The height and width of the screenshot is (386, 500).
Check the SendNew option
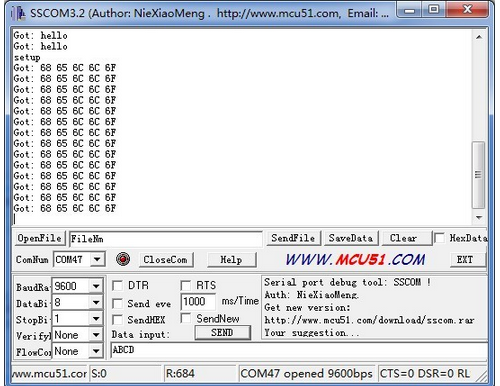coord(185,318)
